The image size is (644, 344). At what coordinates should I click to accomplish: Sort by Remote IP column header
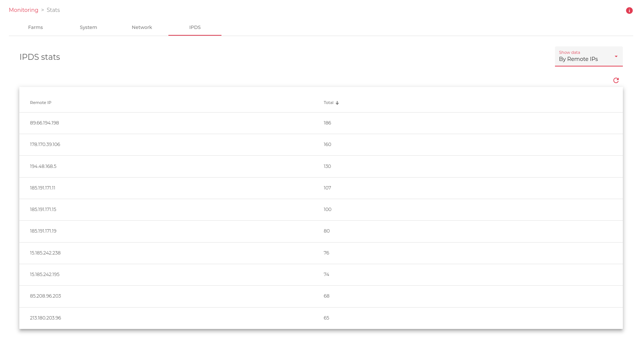point(40,103)
